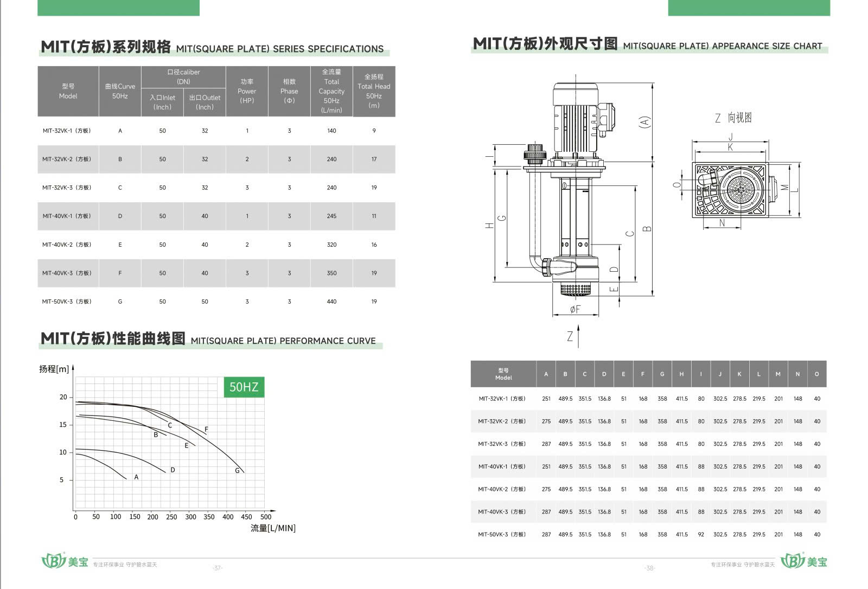Select the Total Capacity column header
The width and height of the screenshot is (868, 589).
331,91
